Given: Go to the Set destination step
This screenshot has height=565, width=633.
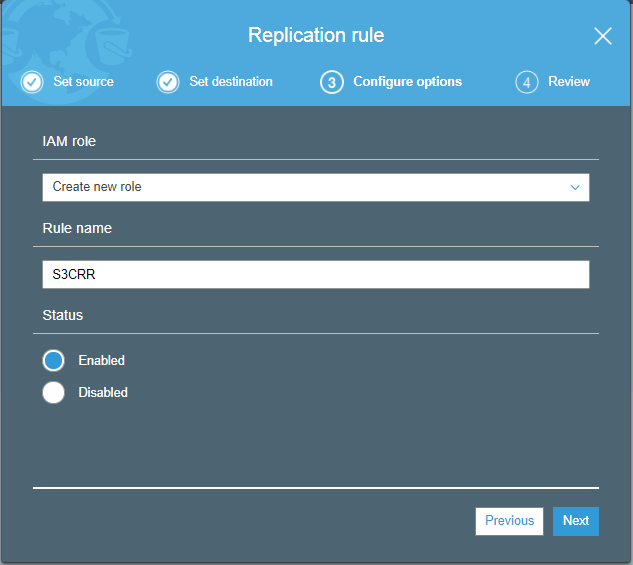Looking at the screenshot, I should (x=231, y=82).
